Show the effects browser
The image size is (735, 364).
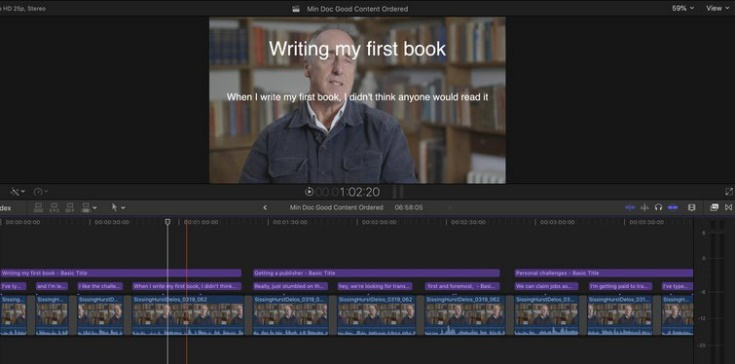pos(714,208)
